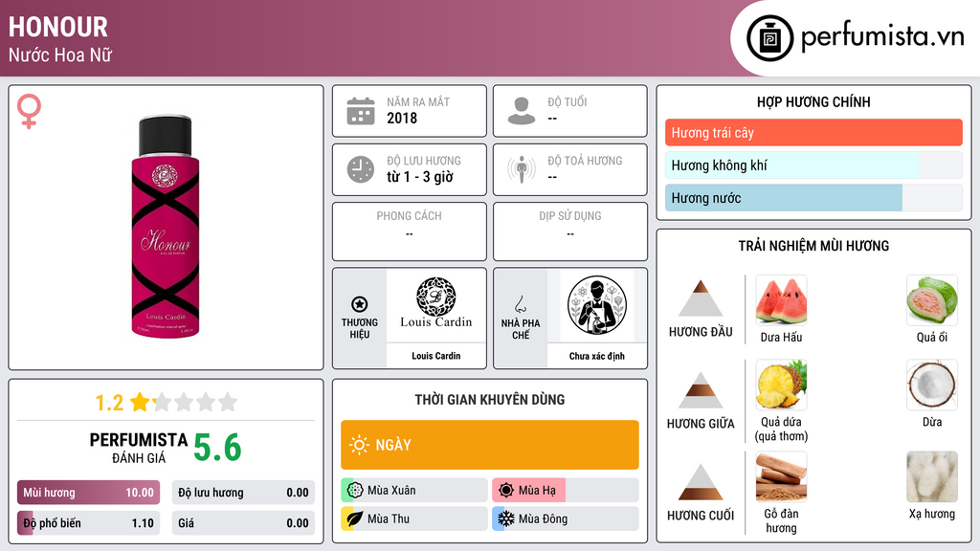
Task: Click the perfumista.vn perfume bottle logo icon
Action: [x=769, y=38]
